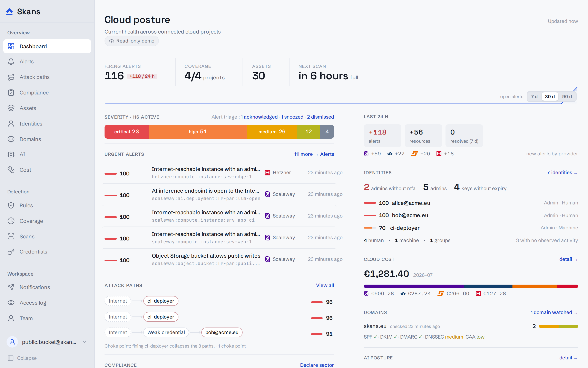Image resolution: width=588 pixels, height=368 pixels.
Task: Click the Scaleway icon beside +59
Action: 366,154
